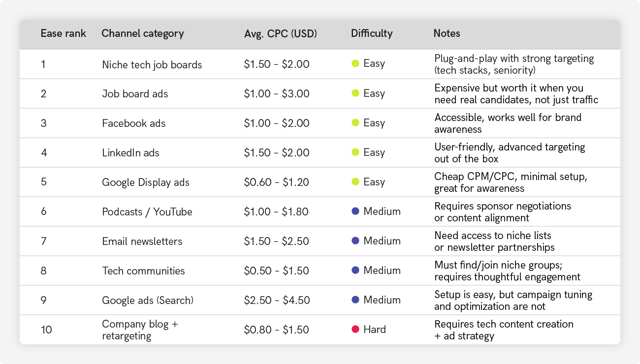The width and height of the screenshot is (640, 364).
Task: Click 'Easy' label in Google Display ads row
Action: [x=374, y=182]
